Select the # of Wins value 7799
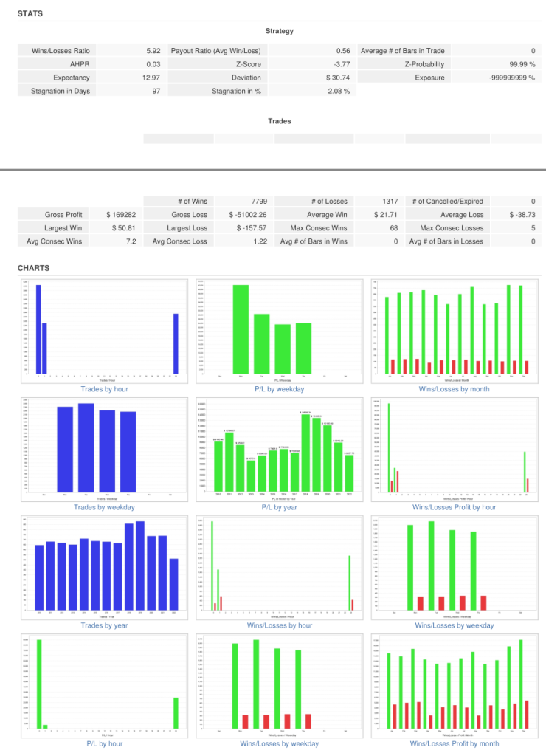 [x=259, y=201]
